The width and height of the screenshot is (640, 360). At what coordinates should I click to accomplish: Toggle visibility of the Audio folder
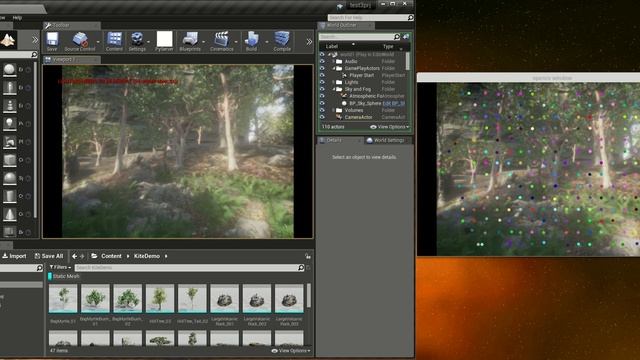(322, 61)
